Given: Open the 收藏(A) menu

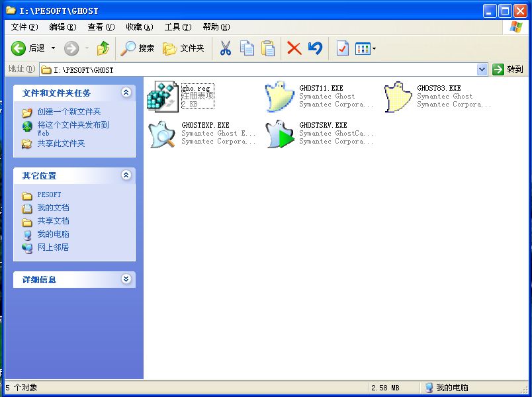Looking at the screenshot, I should pyautogui.click(x=139, y=27).
